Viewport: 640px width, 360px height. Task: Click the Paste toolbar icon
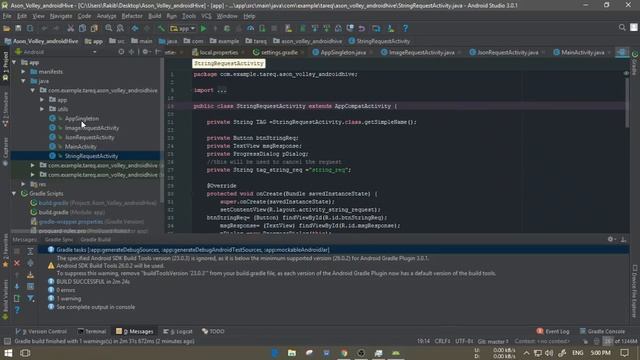[x=94, y=29]
